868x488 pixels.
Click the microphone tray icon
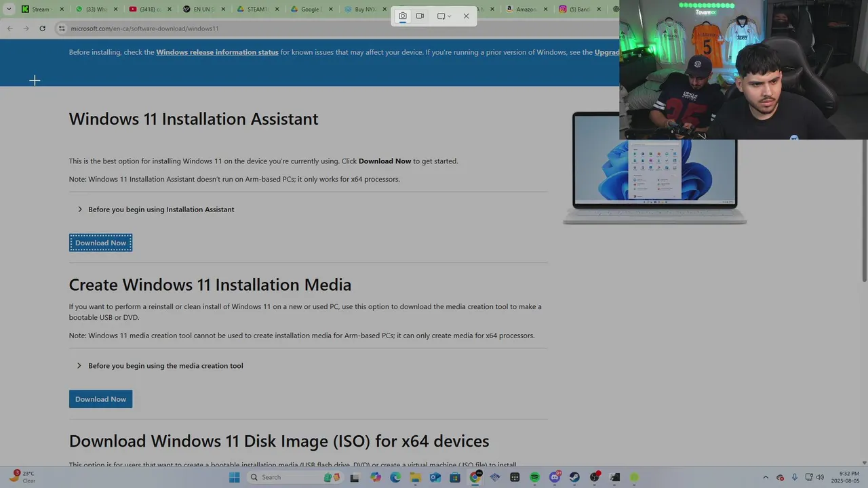coord(795,477)
